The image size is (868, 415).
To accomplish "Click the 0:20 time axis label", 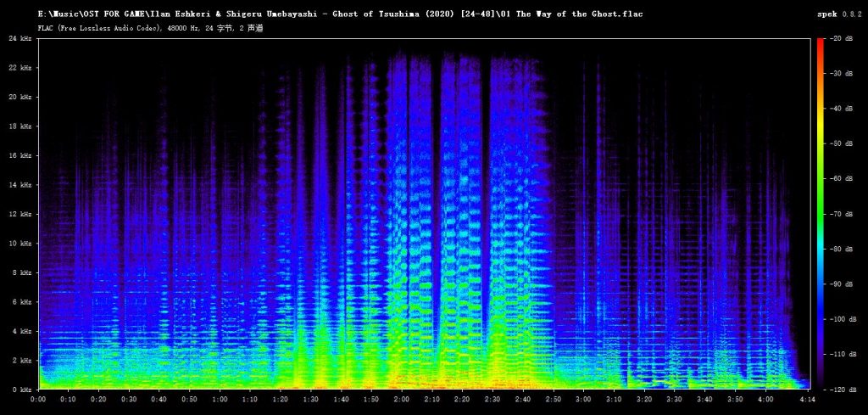I will coord(99,399).
